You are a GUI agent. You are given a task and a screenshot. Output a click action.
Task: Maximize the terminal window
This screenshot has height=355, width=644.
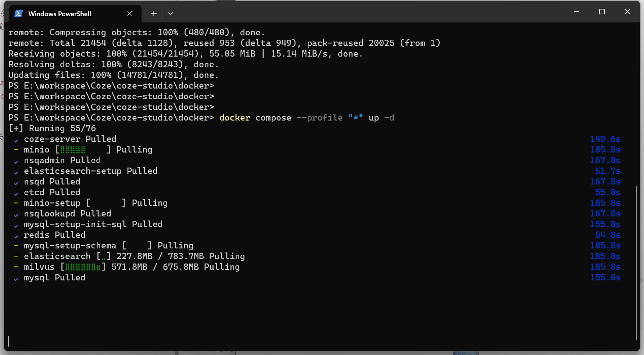[602, 12]
